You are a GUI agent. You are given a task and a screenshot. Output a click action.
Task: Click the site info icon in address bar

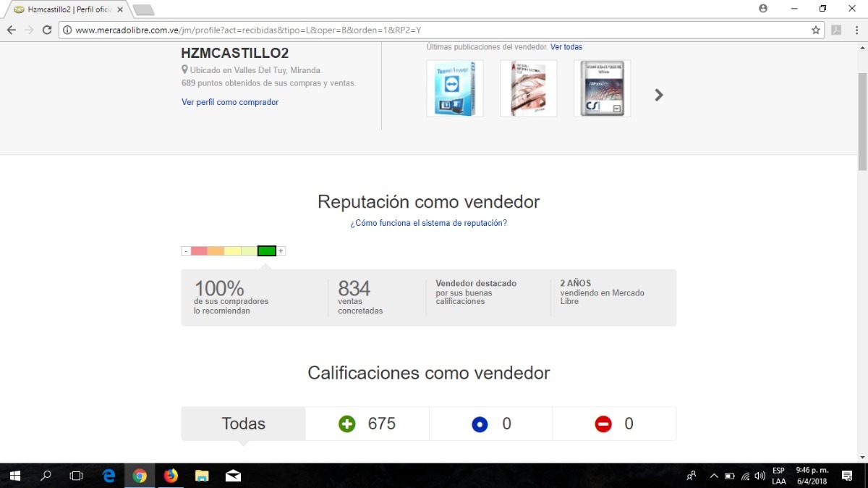[67, 30]
